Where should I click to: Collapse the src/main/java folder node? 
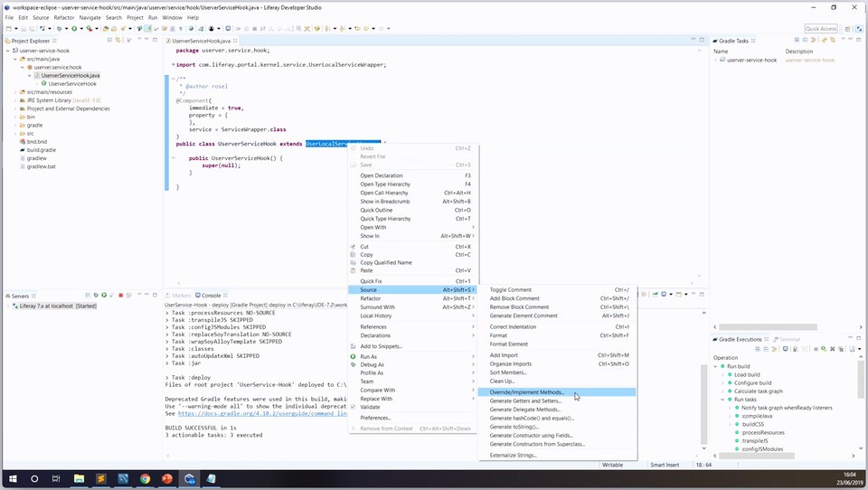click(x=15, y=59)
